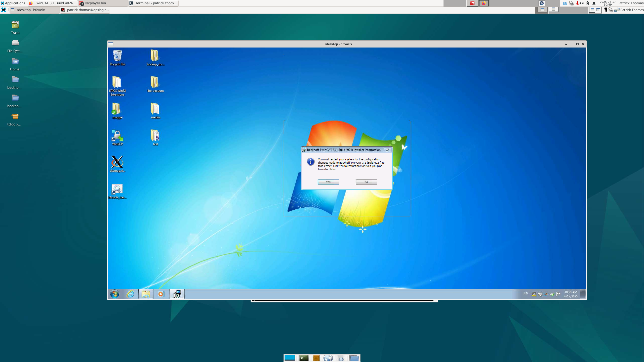Open Windows Media Player from the taskbar

(x=161, y=294)
